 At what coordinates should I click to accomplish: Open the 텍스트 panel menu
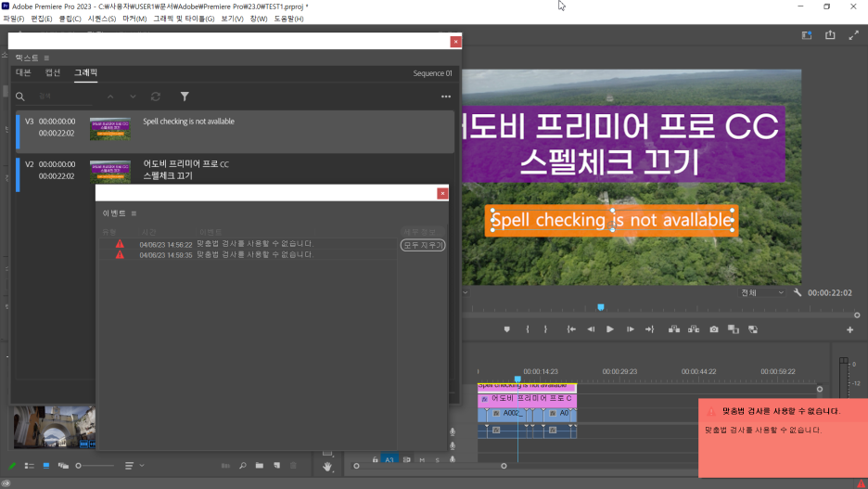(x=46, y=58)
